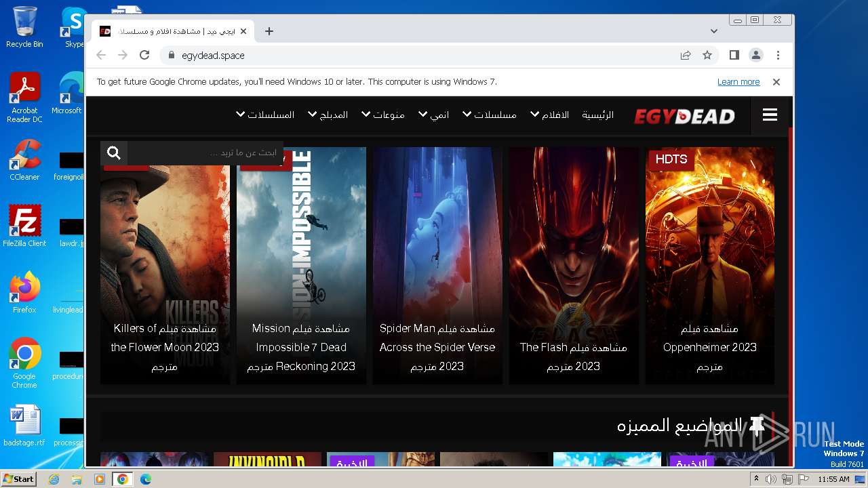Open the tab search chevron
This screenshot has width=868, height=488.
(x=714, y=31)
